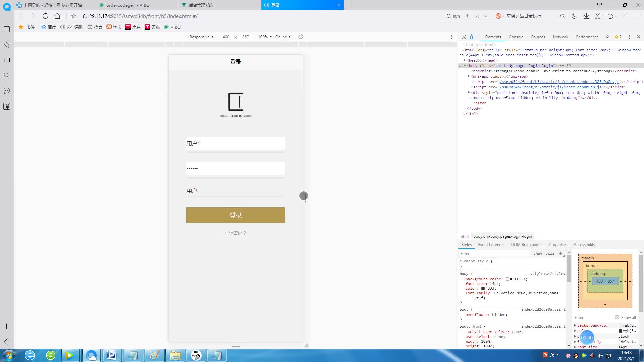
Task: Click the 忘记密码 forgot password link
Action: tap(235, 233)
